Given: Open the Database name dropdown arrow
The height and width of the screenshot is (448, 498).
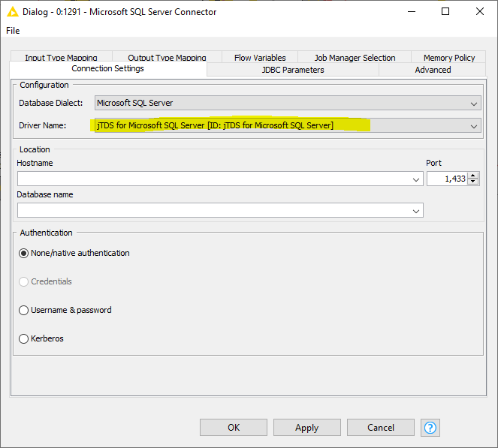Looking at the screenshot, I should pos(417,211).
